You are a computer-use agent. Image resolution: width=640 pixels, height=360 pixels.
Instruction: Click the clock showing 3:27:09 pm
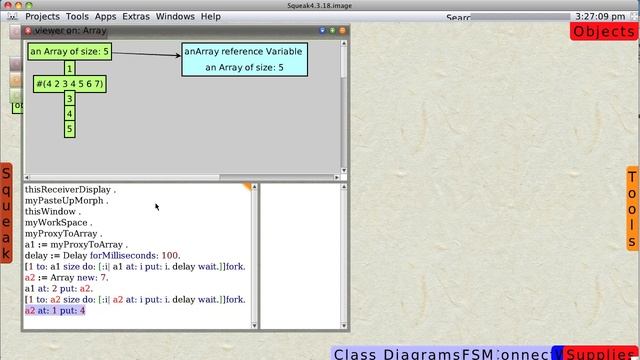(600, 17)
